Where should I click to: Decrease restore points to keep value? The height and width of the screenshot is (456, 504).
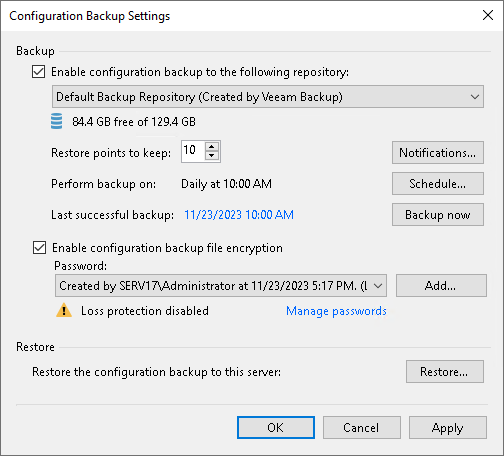pos(212,156)
